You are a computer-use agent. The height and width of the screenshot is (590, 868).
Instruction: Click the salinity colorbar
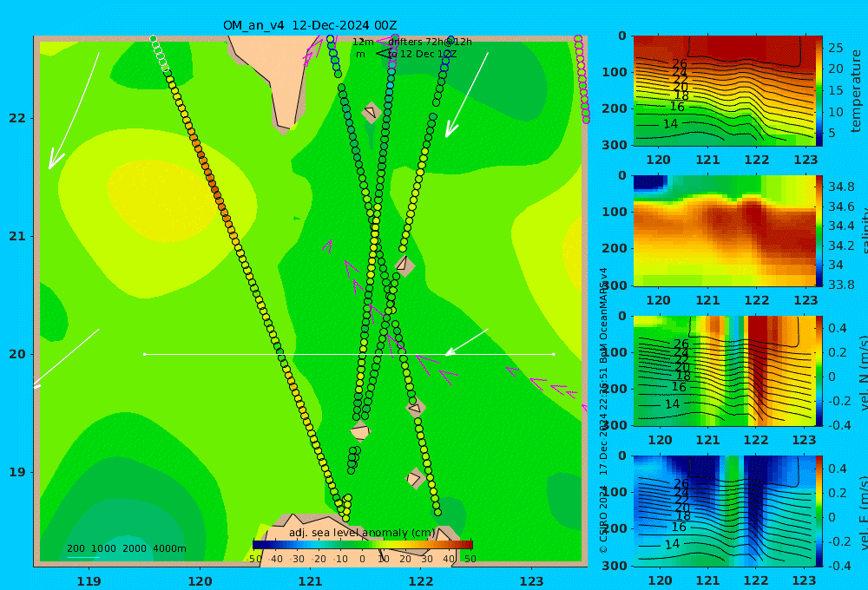point(819,231)
